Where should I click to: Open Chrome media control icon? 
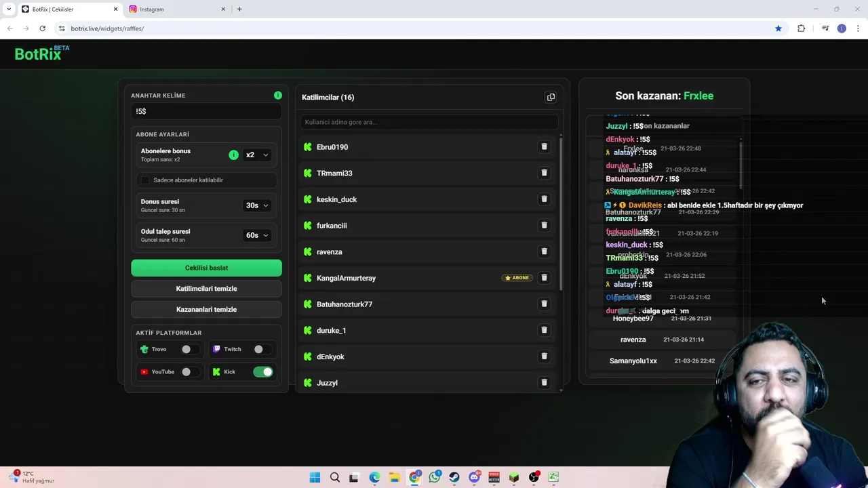point(825,28)
